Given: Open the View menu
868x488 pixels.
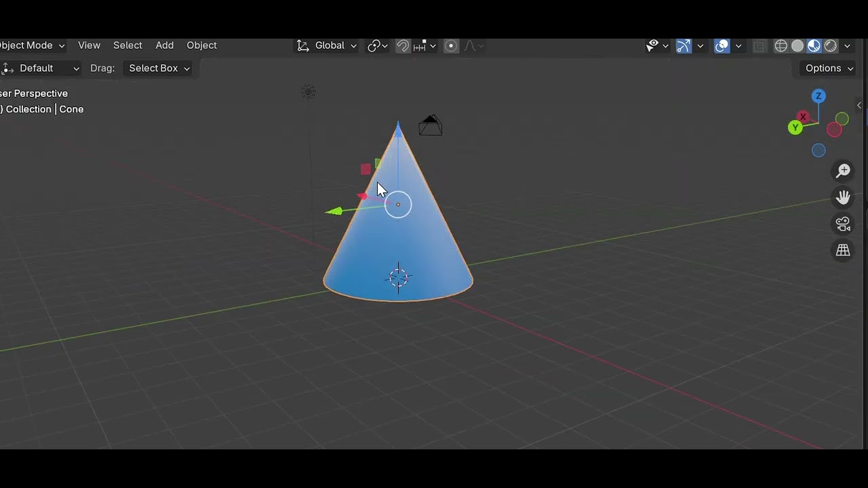Looking at the screenshot, I should tap(89, 45).
